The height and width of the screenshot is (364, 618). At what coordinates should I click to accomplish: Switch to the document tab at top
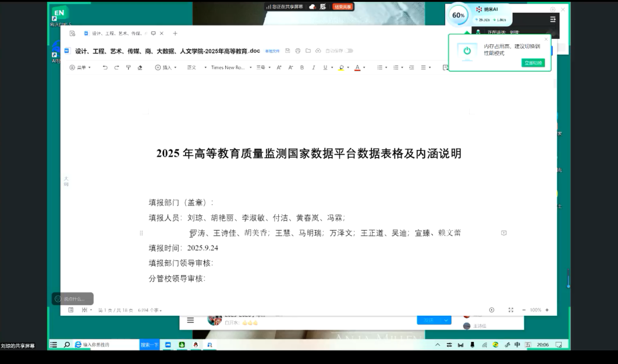click(x=116, y=34)
